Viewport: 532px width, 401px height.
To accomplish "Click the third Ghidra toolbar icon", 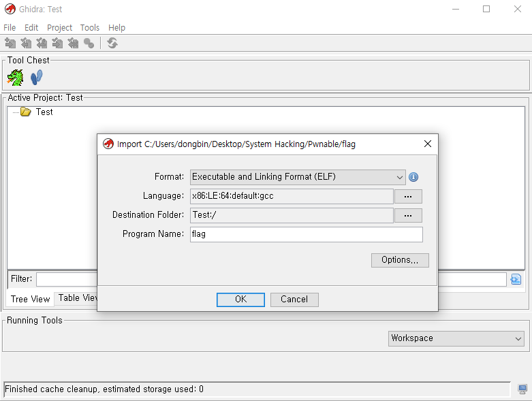I will click(42, 43).
